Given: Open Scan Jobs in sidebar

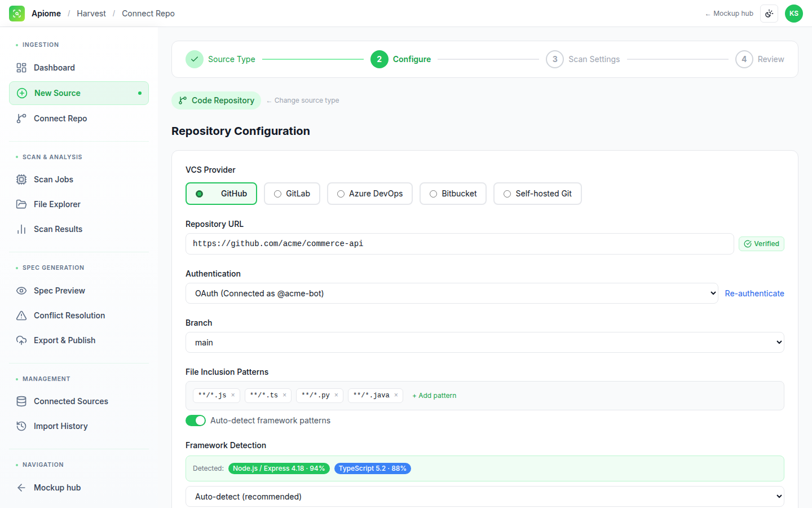Looking at the screenshot, I should point(79,179).
